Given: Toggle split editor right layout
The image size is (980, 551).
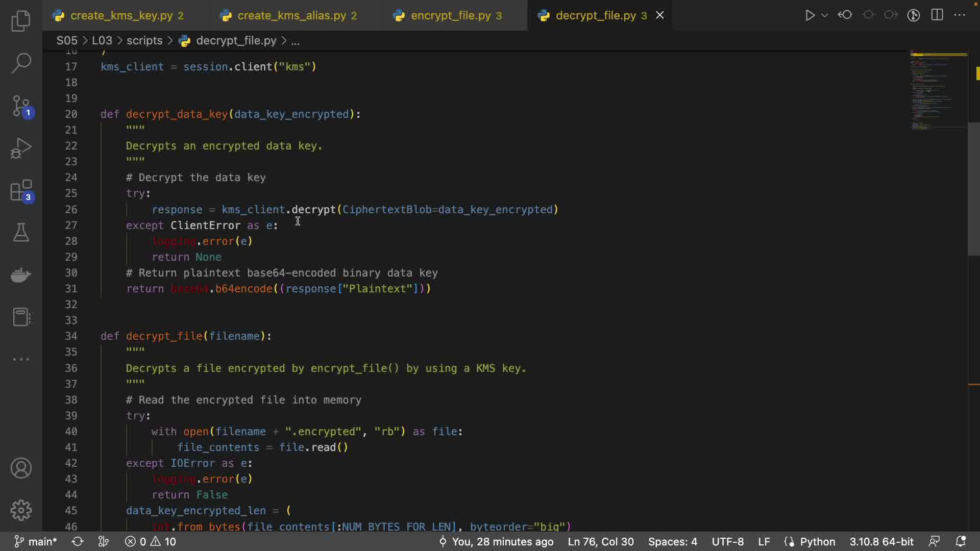Looking at the screenshot, I should pyautogui.click(x=937, y=15).
